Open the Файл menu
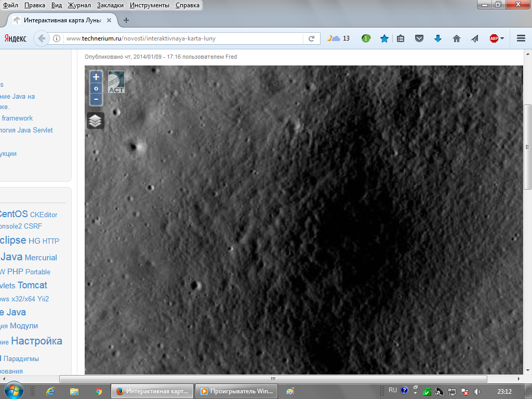Screen dimensions: 532x399 tap(10, 5)
